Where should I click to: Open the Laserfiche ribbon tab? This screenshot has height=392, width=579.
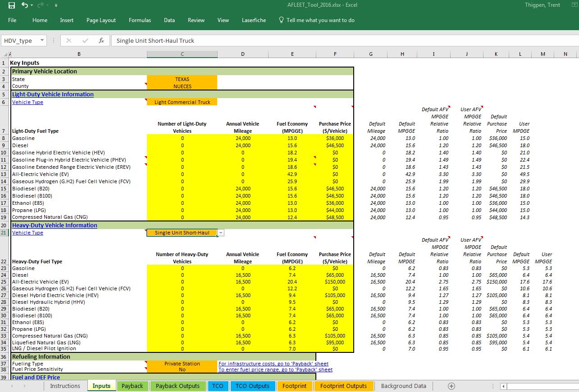(x=254, y=20)
